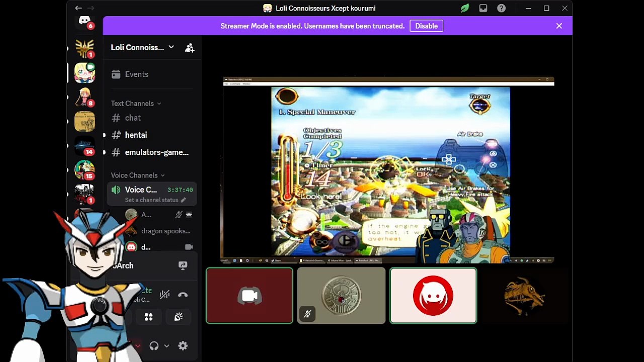Open the activities launcher button
Viewport: 644px width, 362px height.
click(148, 317)
